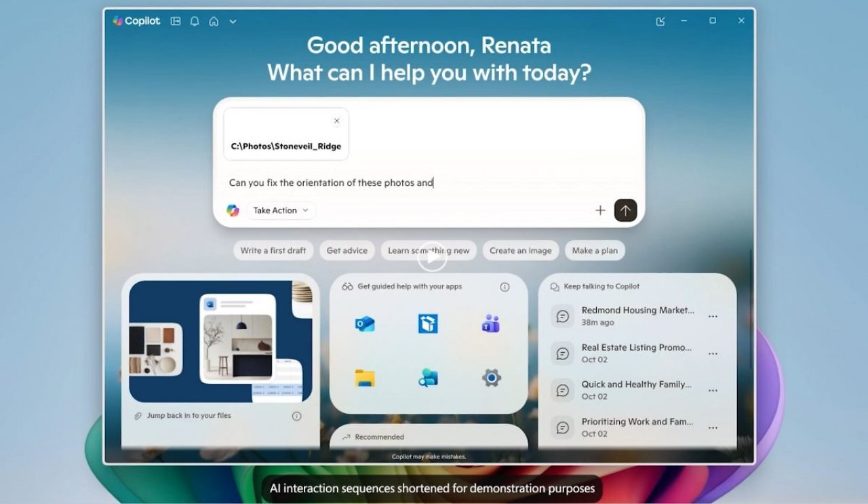
Task: Choose the 'Get advice' suggestion
Action: pos(347,250)
